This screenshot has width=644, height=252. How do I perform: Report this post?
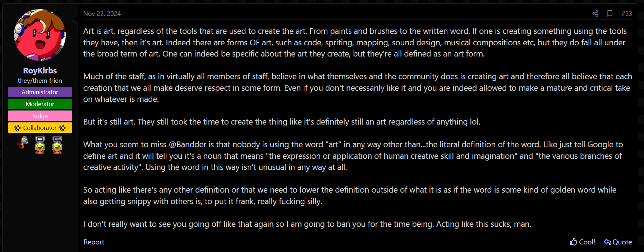[x=94, y=242]
